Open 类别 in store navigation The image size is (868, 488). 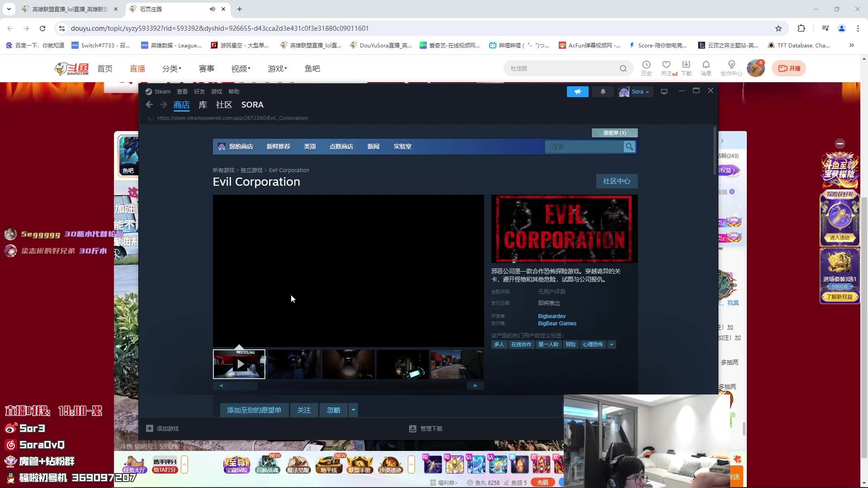point(310,147)
